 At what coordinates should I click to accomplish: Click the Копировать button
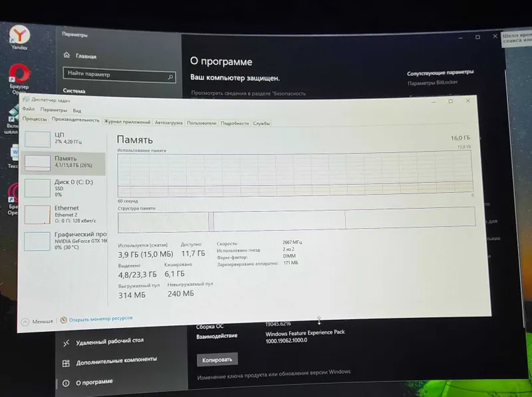pyautogui.click(x=217, y=360)
